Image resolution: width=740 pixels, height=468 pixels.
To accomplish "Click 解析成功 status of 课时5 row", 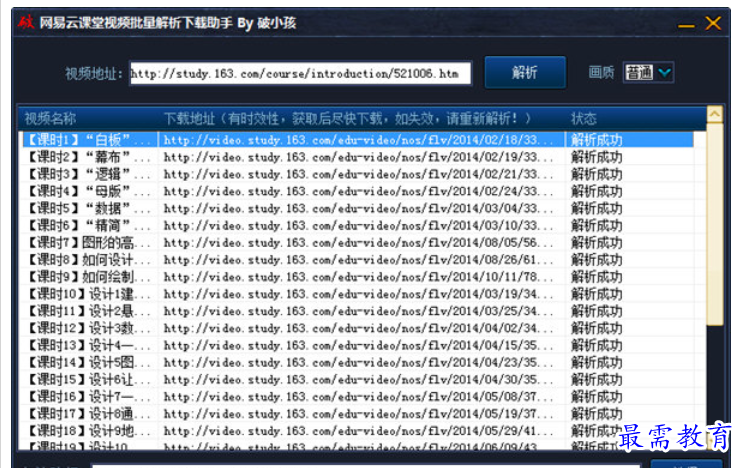I will pyautogui.click(x=597, y=209).
